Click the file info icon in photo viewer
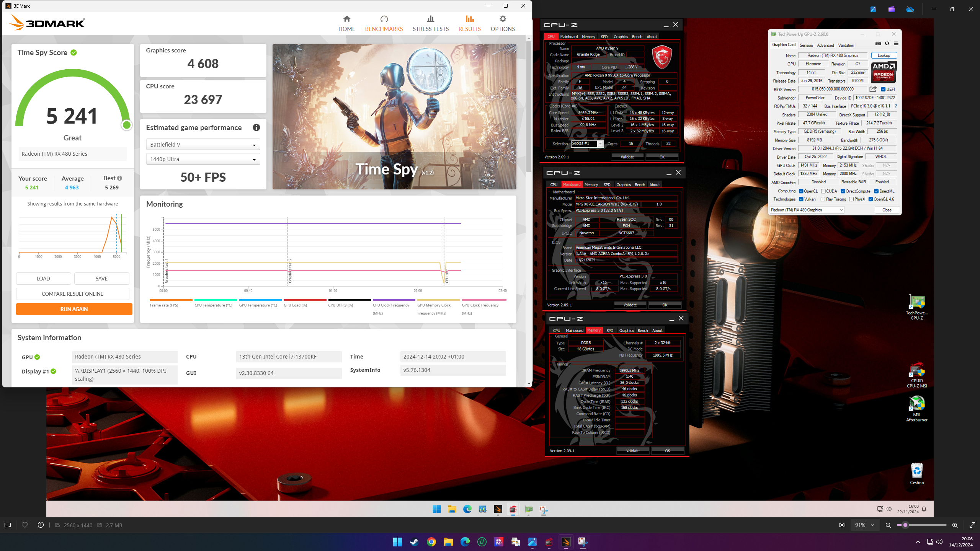The image size is (980, 551). coord(41,525)
